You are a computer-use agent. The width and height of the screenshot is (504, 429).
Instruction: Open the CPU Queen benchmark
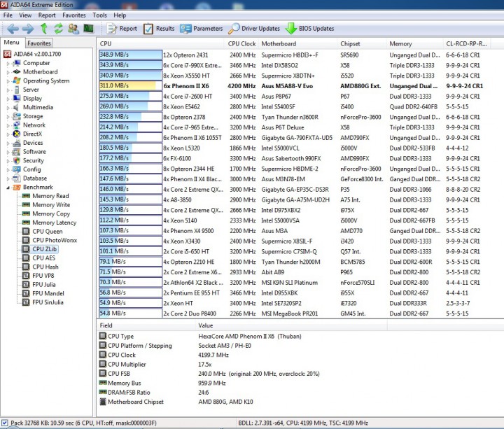48,232
